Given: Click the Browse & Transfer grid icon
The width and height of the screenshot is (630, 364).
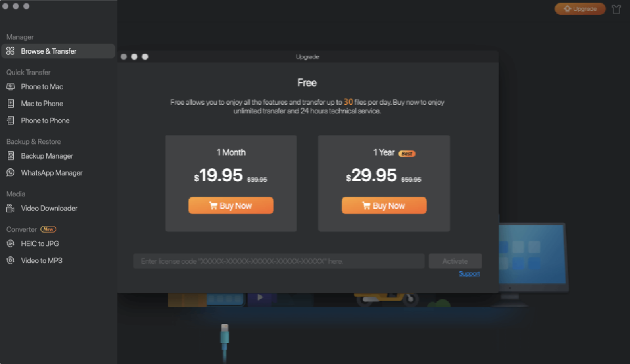Looking at the screenshot, I should click(x=11, y=51).
